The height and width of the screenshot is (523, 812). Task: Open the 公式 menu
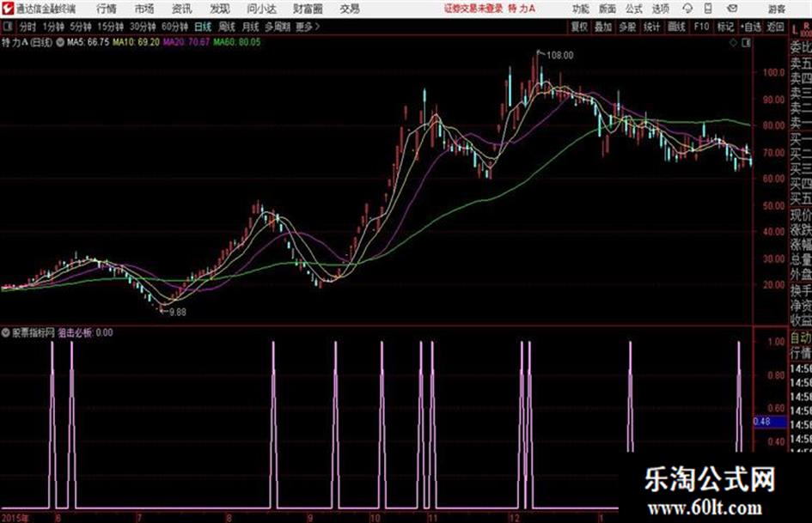(634, 9)
